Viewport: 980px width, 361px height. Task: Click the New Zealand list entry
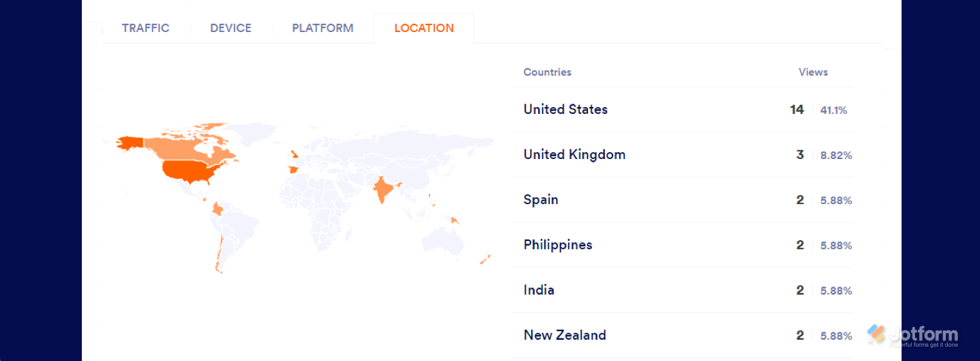pos(565,335)
